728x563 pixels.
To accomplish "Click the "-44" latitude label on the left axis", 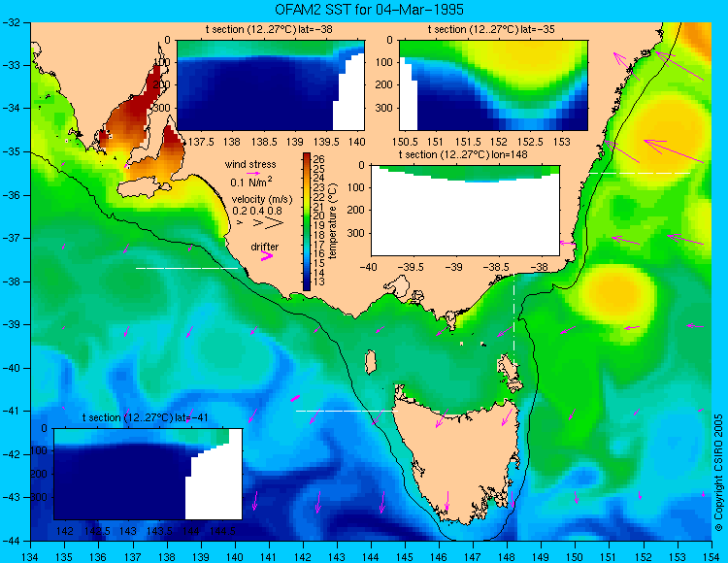I will (x=11, y=541).
